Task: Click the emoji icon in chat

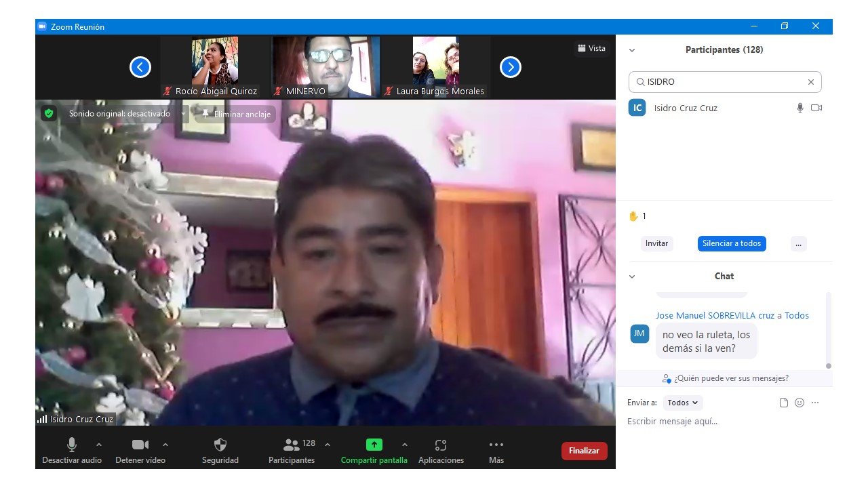Action: pyautogui.click(x=800, y=403)
